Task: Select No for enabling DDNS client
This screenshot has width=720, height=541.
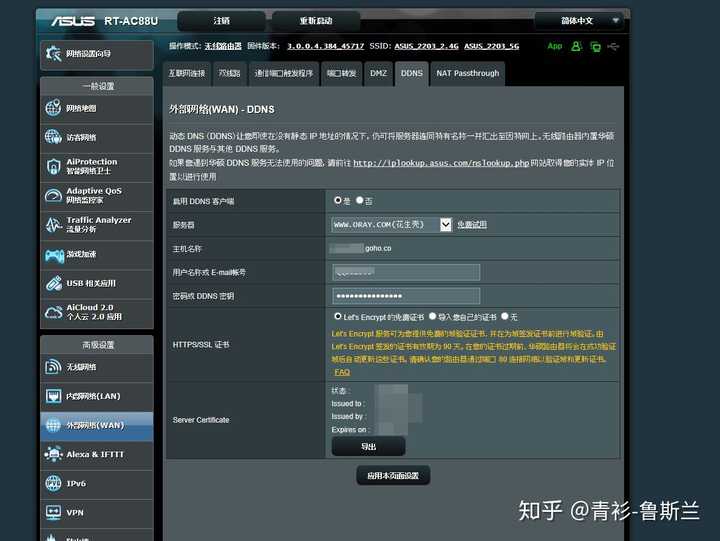Action: pos(360,200)
